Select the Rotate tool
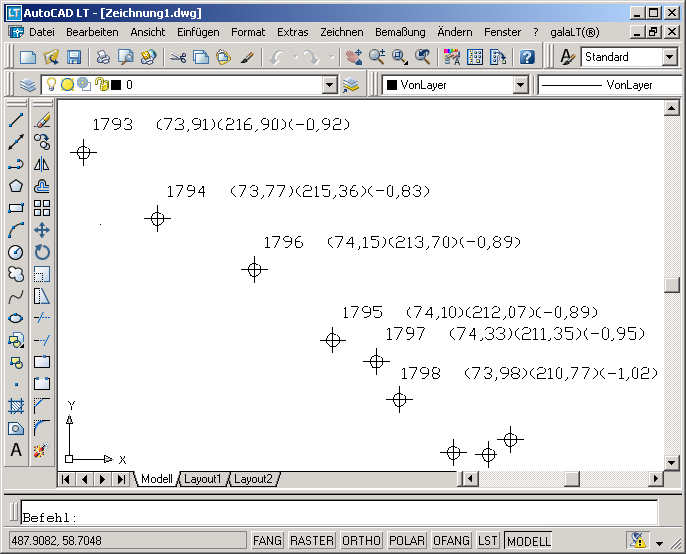The image size is (686, 554). pyautogui.click(x=42, y=252)
